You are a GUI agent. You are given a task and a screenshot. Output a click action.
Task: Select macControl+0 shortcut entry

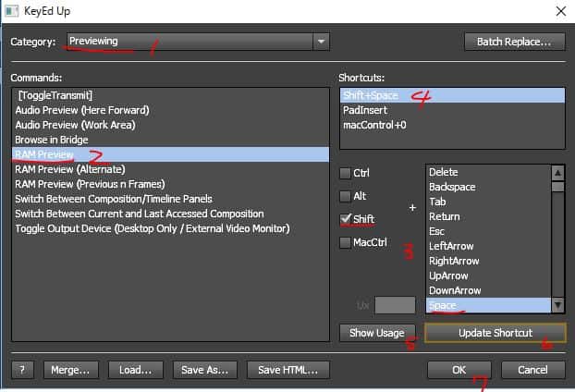pyautogui.click(x=374, y=125)
